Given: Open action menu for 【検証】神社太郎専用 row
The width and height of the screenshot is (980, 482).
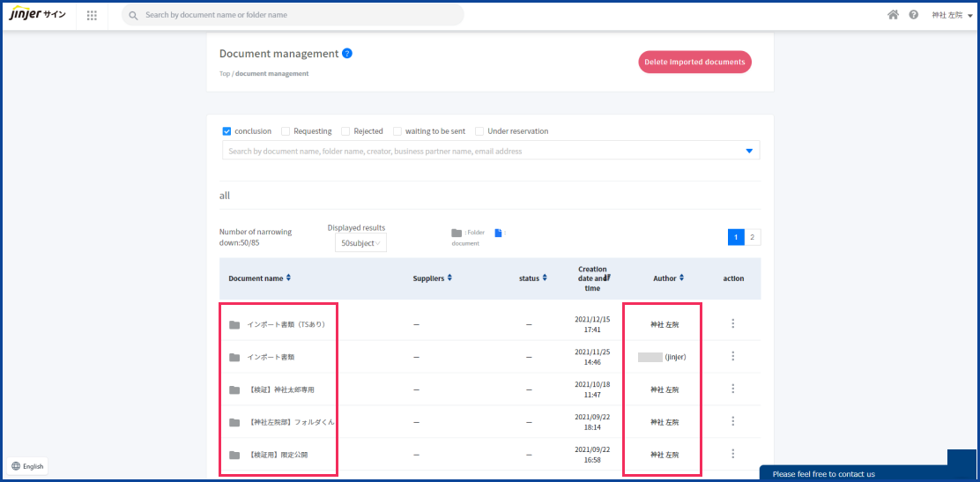Looking at the screenshot, I should [x=732, y=389].
